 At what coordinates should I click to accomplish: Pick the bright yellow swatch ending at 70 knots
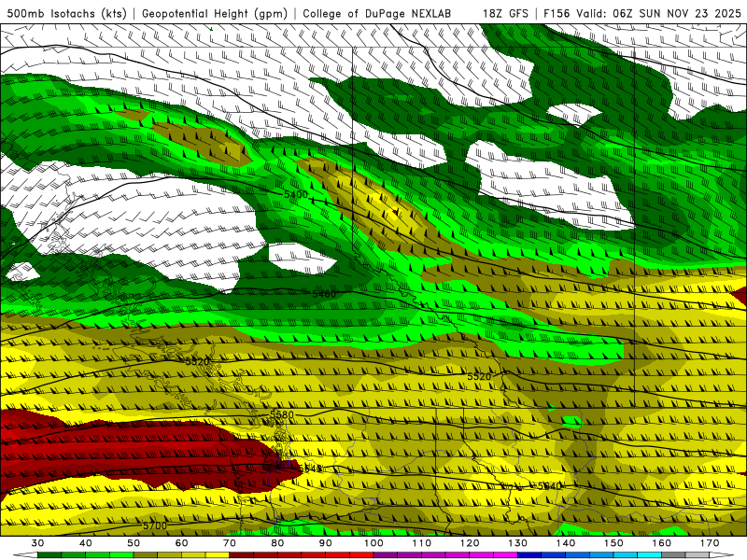click(x=218, y=555)
